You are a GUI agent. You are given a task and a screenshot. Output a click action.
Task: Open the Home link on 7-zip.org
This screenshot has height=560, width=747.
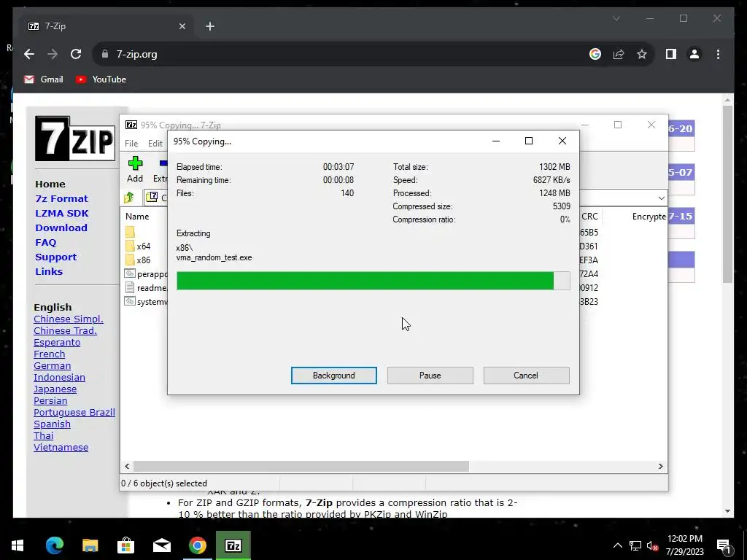[50, 184]
